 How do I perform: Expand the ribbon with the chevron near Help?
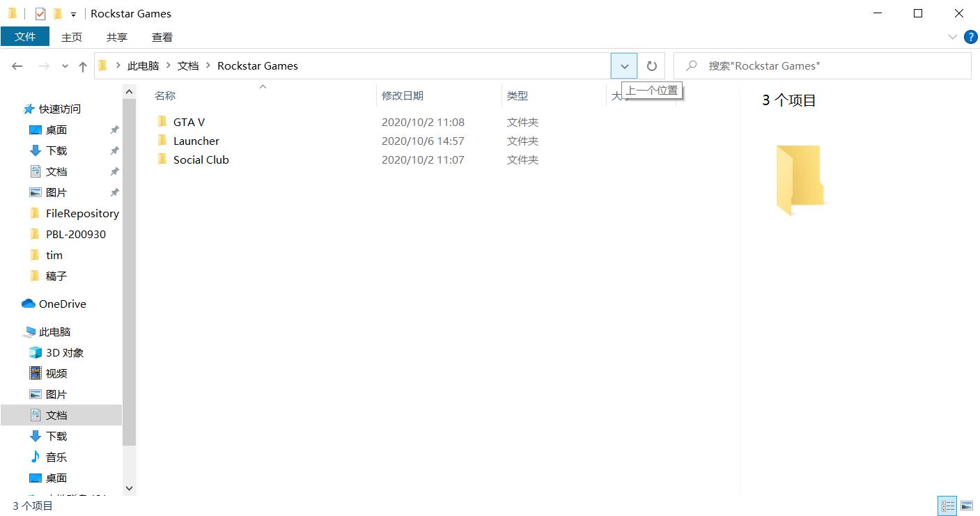click(x=953, y=37)
